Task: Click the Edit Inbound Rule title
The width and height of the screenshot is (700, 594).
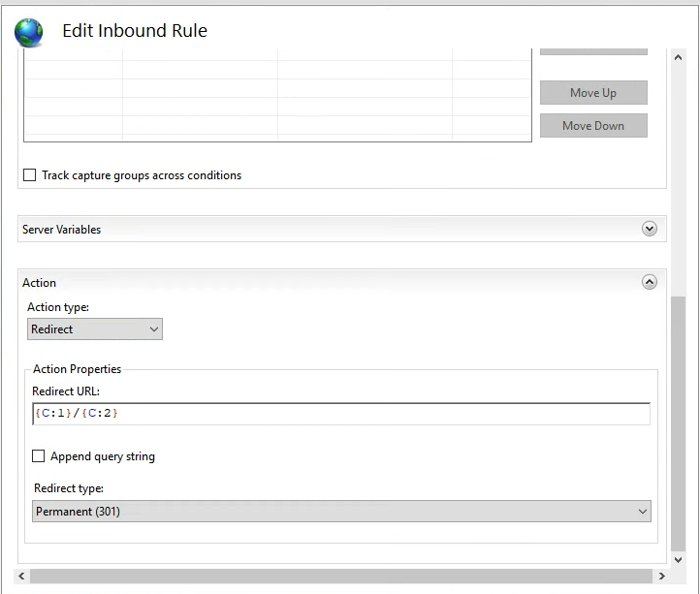Action: click(135, 31)
